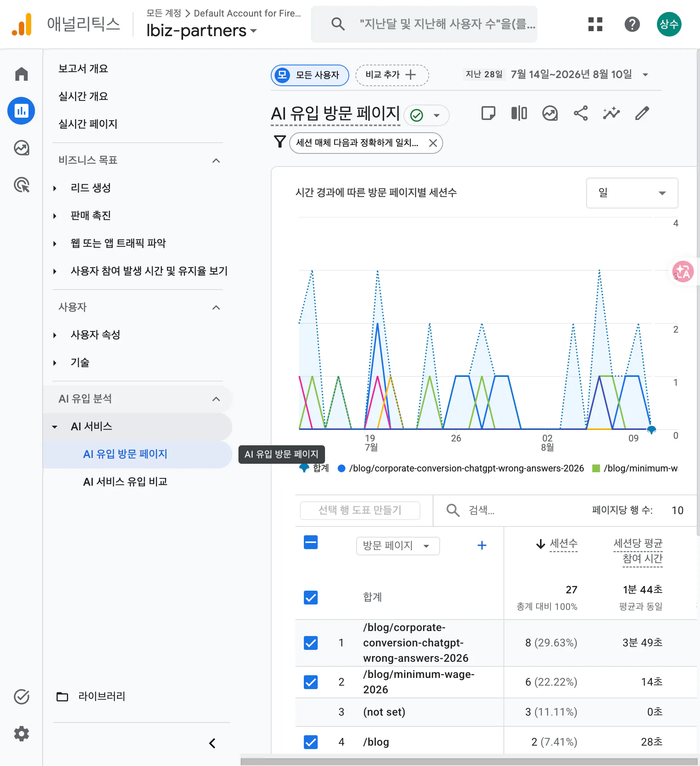The width and height of the screenshot is (700, 766).
Task: Open the Google apps grid icon
Action: pos(595,24)
